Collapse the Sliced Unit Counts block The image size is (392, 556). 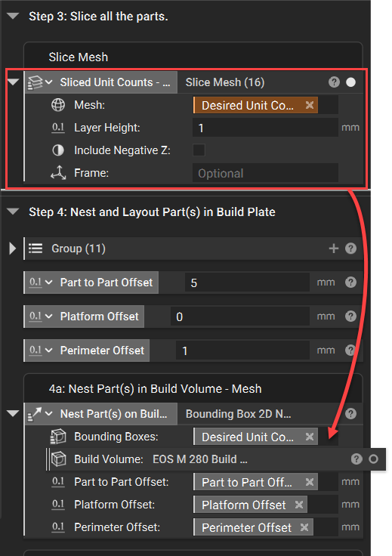coord(13,82)
